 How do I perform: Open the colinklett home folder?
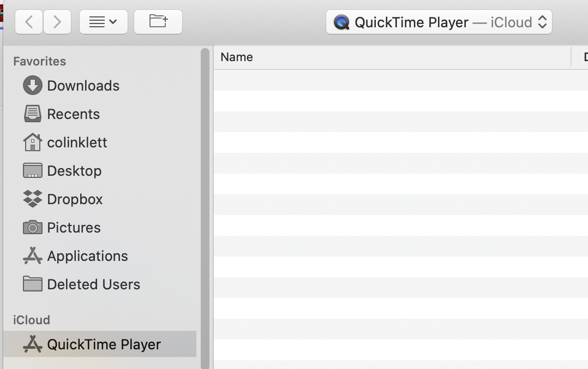77,142
